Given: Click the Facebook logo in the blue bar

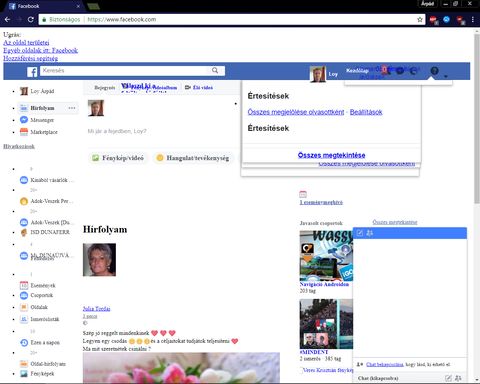Looking at the screenshot, I should tap(32, 71).
